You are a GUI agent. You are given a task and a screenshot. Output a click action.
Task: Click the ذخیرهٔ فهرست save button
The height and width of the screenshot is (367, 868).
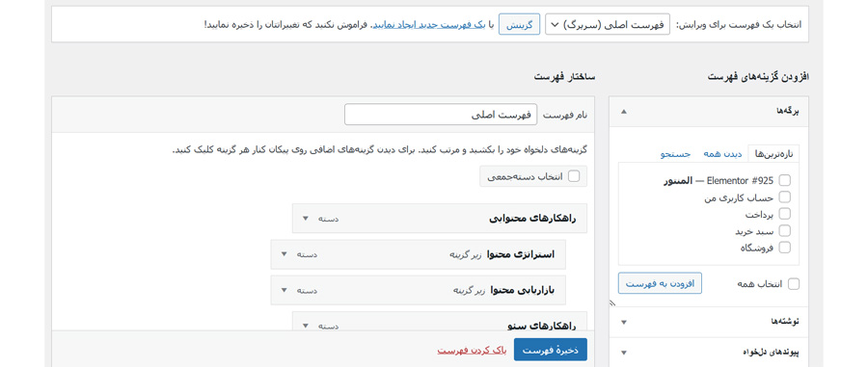(551, 351)
